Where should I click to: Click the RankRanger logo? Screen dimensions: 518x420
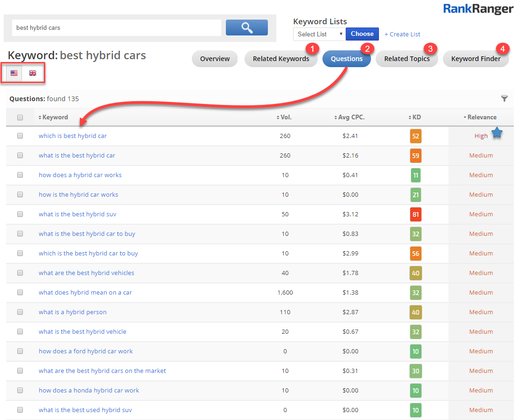click(x=477, y=8)
